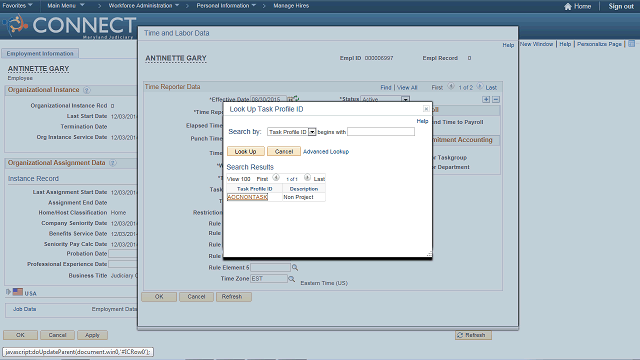Click OK at the page bottom
This screenshot has height=360, width=640.
pyautogui.click(x=20, y=335)
